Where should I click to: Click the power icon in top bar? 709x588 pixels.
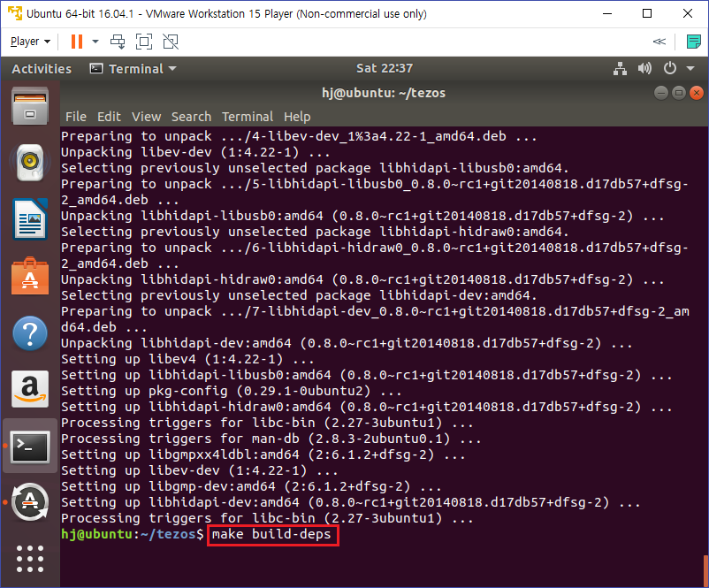(670, 69)
